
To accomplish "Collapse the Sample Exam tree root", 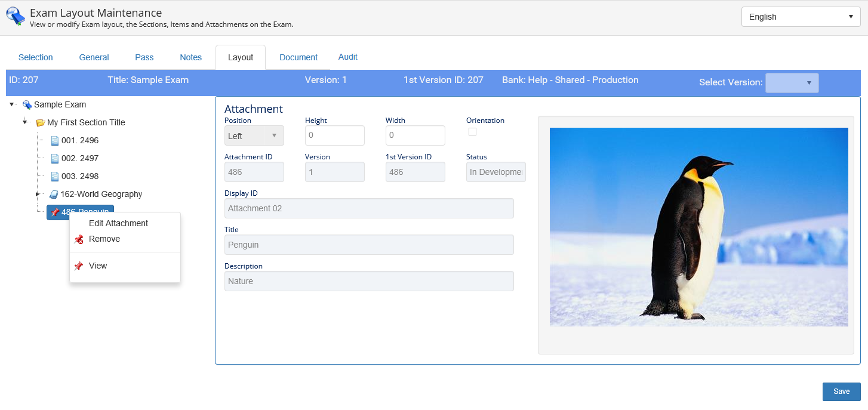I will [12, 104].
